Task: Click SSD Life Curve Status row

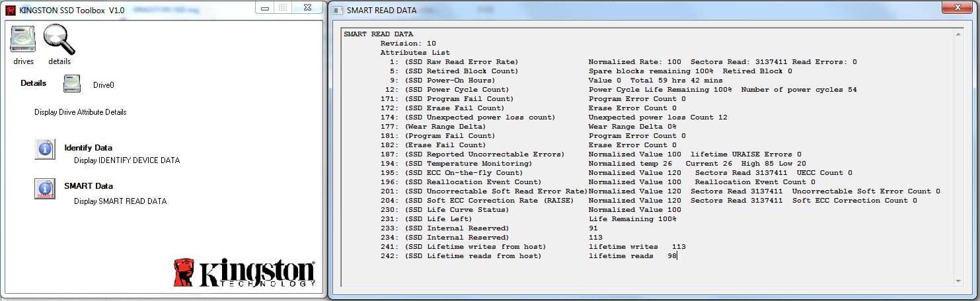Action: (x=531, y=209)
